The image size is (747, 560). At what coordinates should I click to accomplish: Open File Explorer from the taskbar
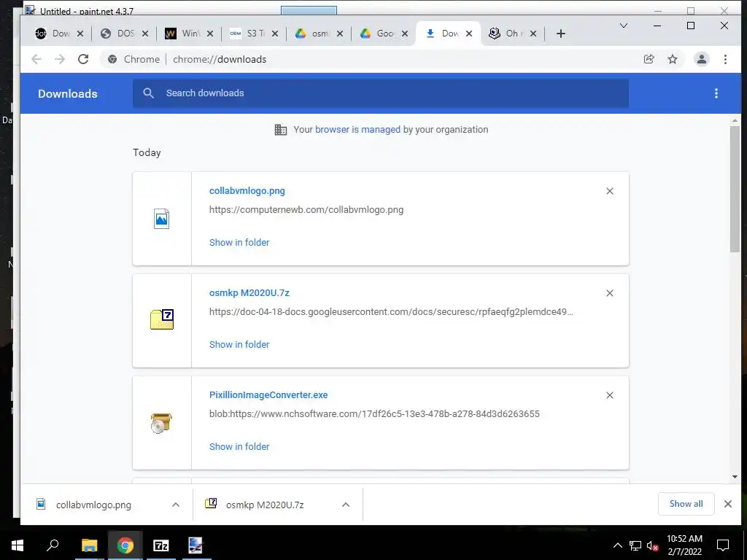pos(89,545)
